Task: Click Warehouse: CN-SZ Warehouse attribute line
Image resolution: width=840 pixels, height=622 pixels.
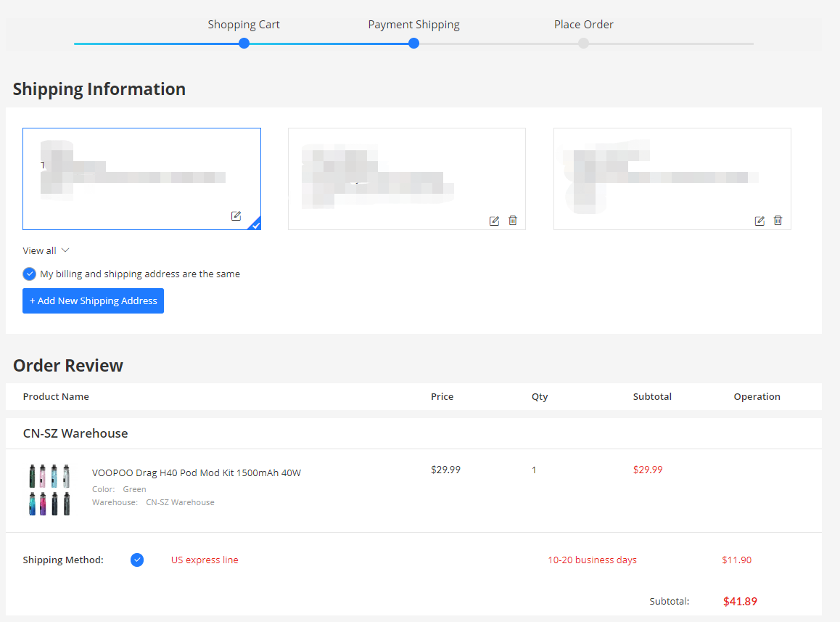Action: 153,502
